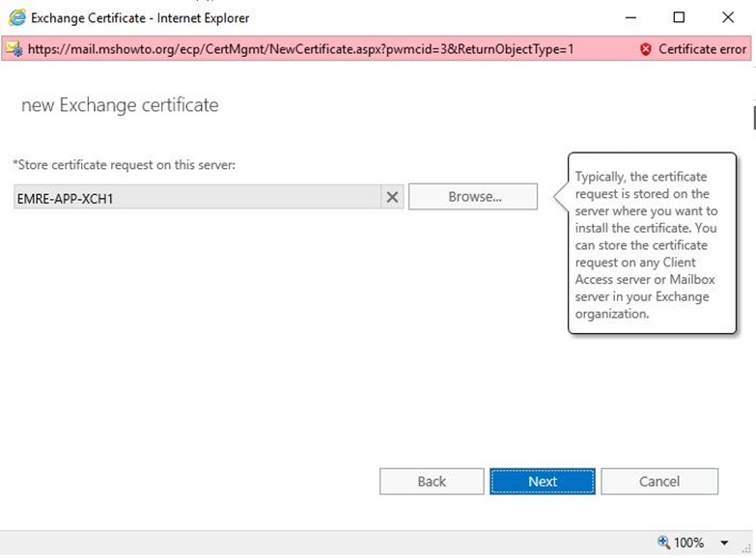Clear the EMRE-APP-XCH1 server with X icon
This screenshot has width=756, height=558.
tap(392, 197)
